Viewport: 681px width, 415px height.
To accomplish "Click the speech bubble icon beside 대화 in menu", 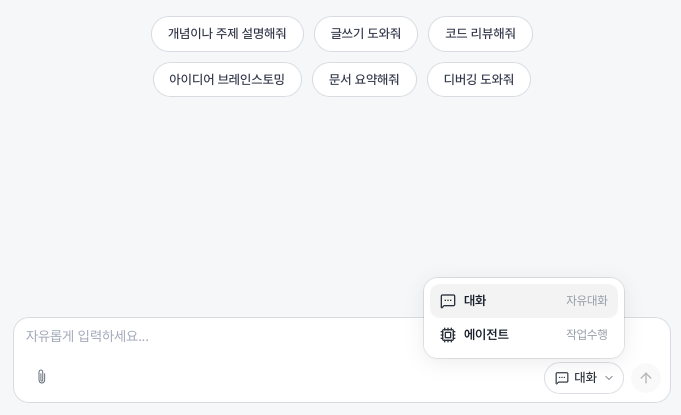I will coord(448,301).
